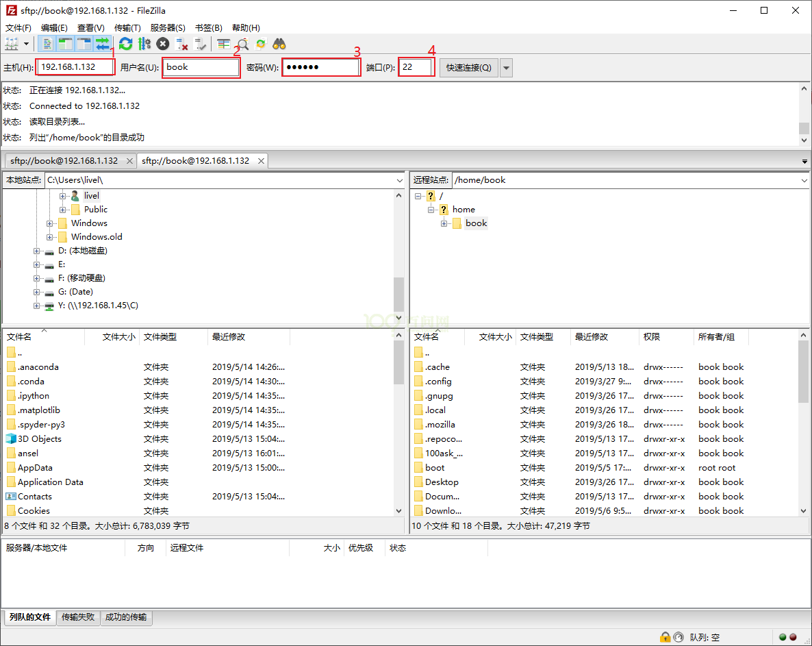Sort remote files by 权限 column
The height and width of the screenshot is (646, 812).
click(x=666, y=337)
